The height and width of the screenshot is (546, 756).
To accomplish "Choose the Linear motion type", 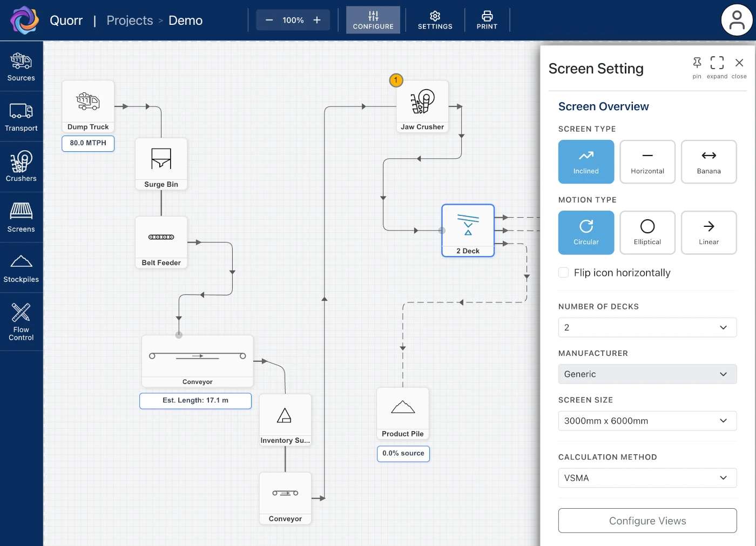I will [709, 233].
